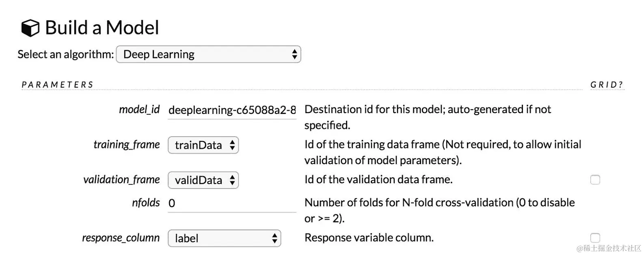The width and height of the screenshot is (644, 255).
Task: Click the training_frame parameter label
Action: coord(126,144)
